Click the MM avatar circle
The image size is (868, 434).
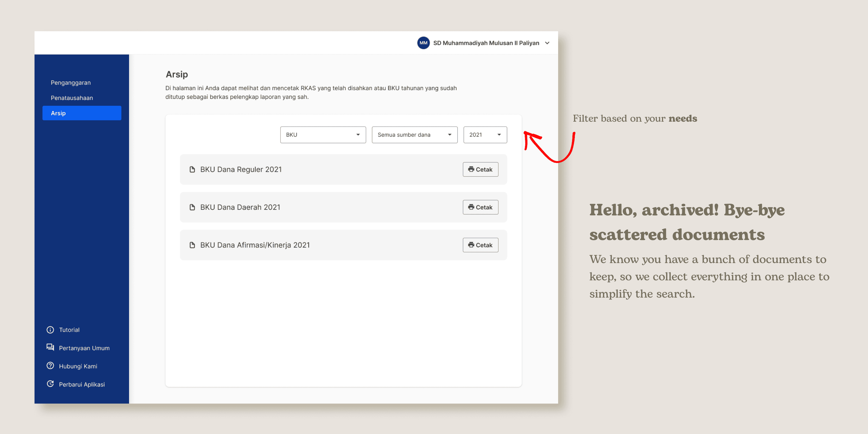point(423,43)
